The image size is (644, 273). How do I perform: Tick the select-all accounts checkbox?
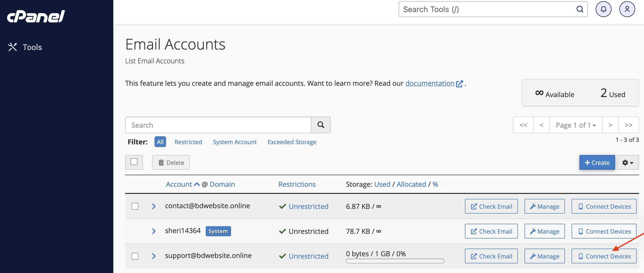click(134, 162)
